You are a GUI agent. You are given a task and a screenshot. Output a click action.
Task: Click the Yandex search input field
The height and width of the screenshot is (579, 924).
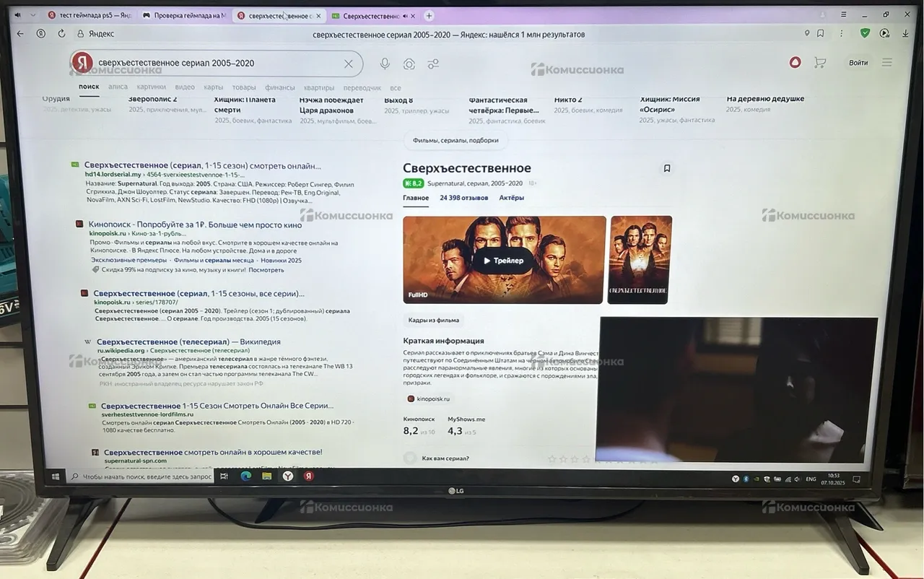coord(217,64)
